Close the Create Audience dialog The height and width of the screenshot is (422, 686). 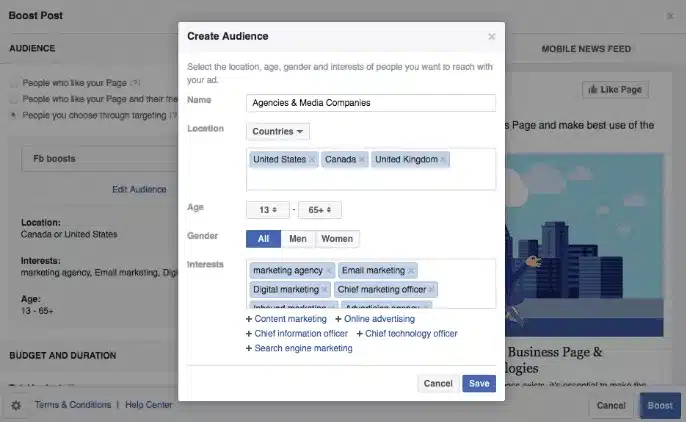[x=491, y=37]
